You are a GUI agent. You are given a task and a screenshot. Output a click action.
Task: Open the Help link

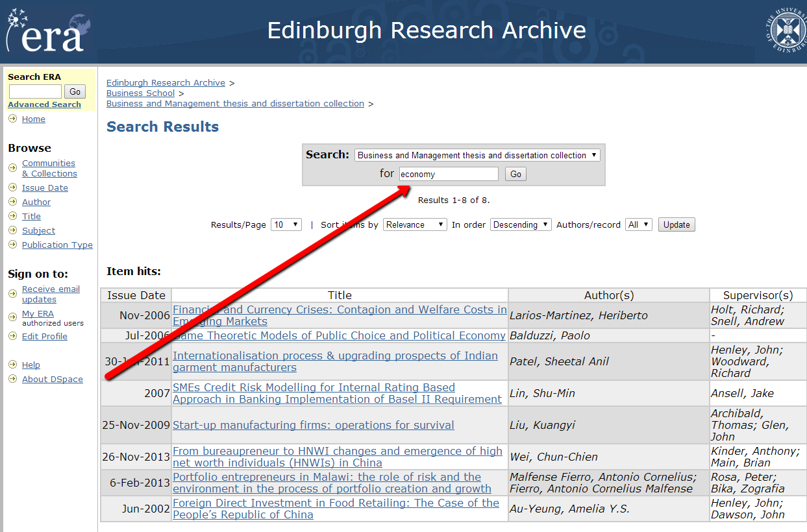click(x=31, y=365)
